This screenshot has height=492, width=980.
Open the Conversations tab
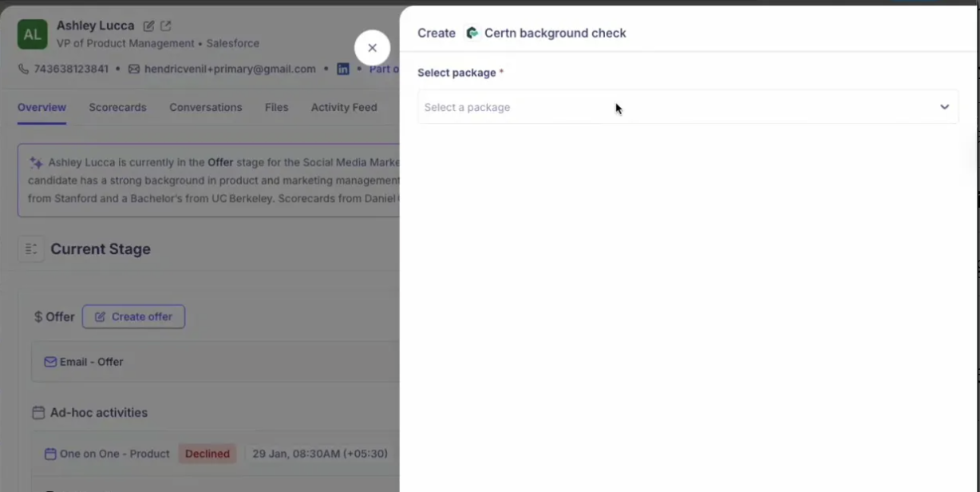click(205, 107)
